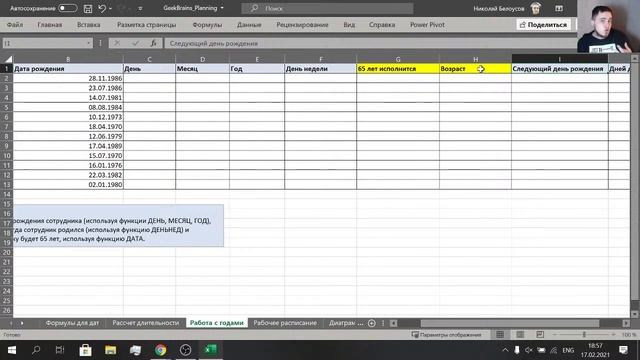The width and height of the screenshot is (640, 360).
Task: Open the Данные ribbon tab
Action: 249,24
